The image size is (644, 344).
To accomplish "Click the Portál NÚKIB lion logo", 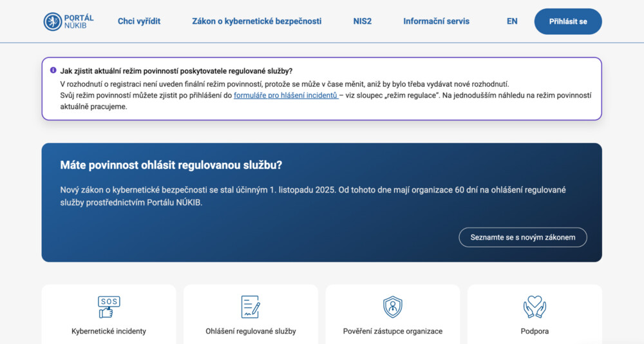I will pyautogui.click(x=53, y=21).
